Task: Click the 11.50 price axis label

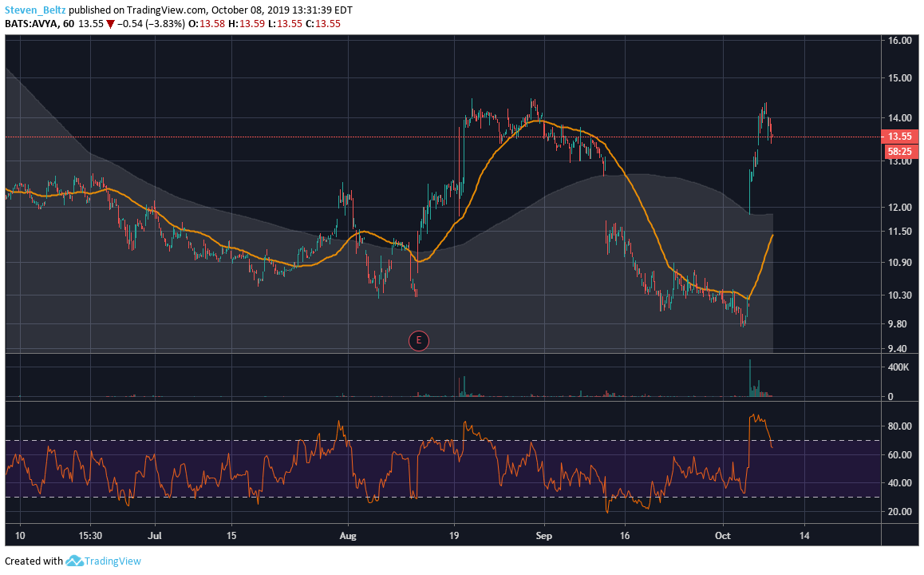Action: [x=900, y=231]
